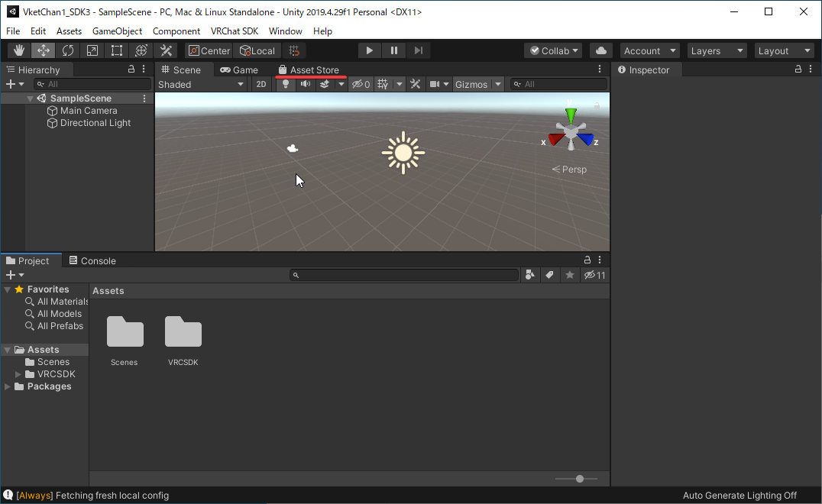Expand the VRCSDK folder in Project panel
The height and width of the screenshot is (504, 822).
tap(16, 373)
